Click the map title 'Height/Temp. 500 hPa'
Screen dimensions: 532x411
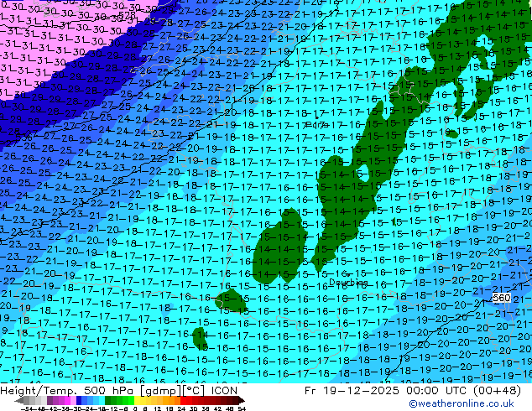click(69, 391)
